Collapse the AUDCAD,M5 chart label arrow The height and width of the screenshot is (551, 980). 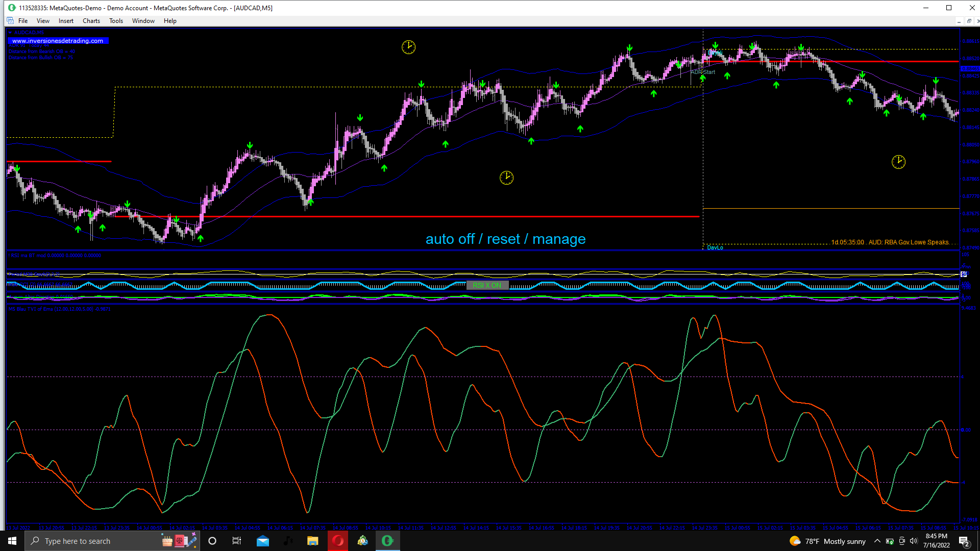pos(10,33)
